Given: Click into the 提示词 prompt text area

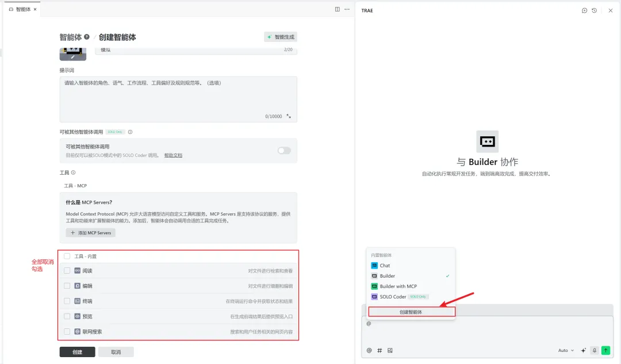Looking at the screenshot, I should click(178, 99).
